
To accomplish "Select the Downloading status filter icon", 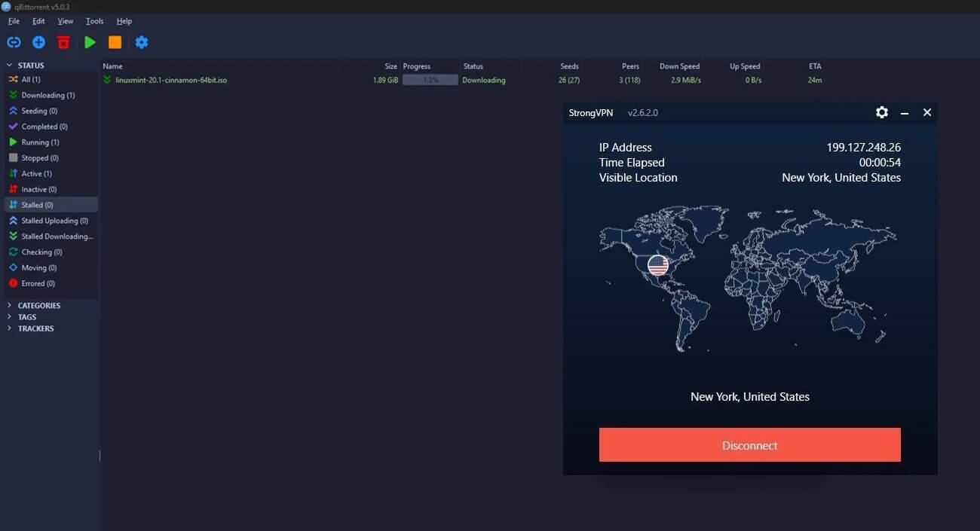I will tap(14, 95).
